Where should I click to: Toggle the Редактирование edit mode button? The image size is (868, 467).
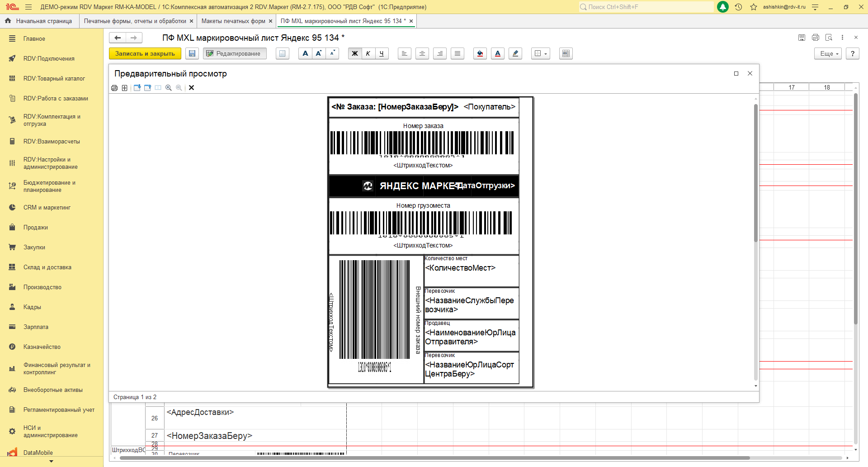pyautogui.click(x=234, y=53)
